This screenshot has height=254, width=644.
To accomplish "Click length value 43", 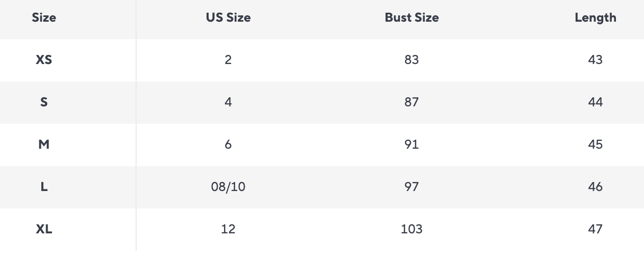I will point(595,60).
